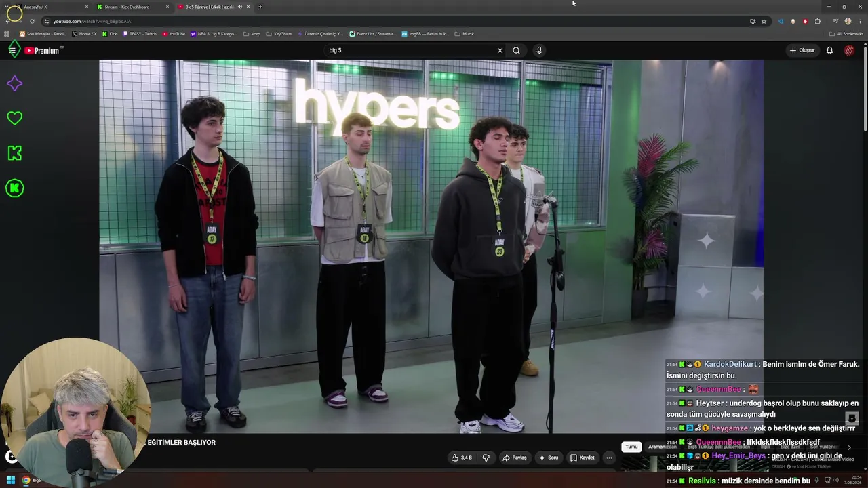Click chat username Hey_Emir_Beys
Viewport: 868px width, 488px height.
[738, 455]
